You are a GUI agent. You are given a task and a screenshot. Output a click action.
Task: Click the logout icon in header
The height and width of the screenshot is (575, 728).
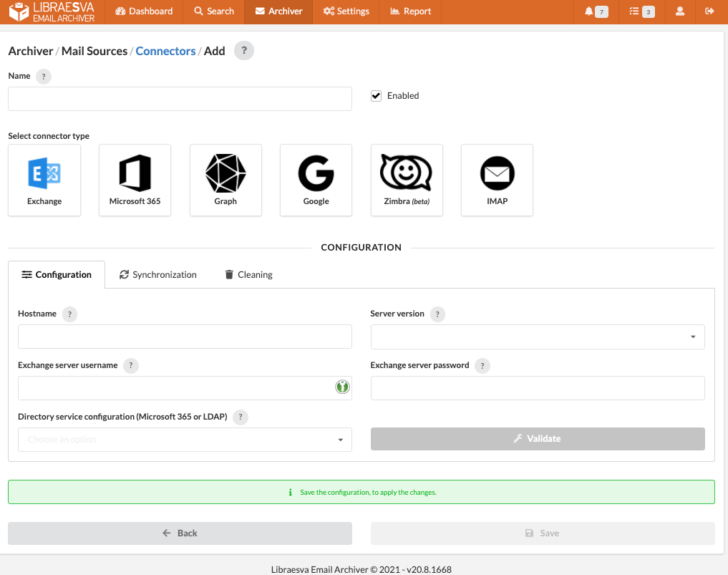[x=709, y=11]
